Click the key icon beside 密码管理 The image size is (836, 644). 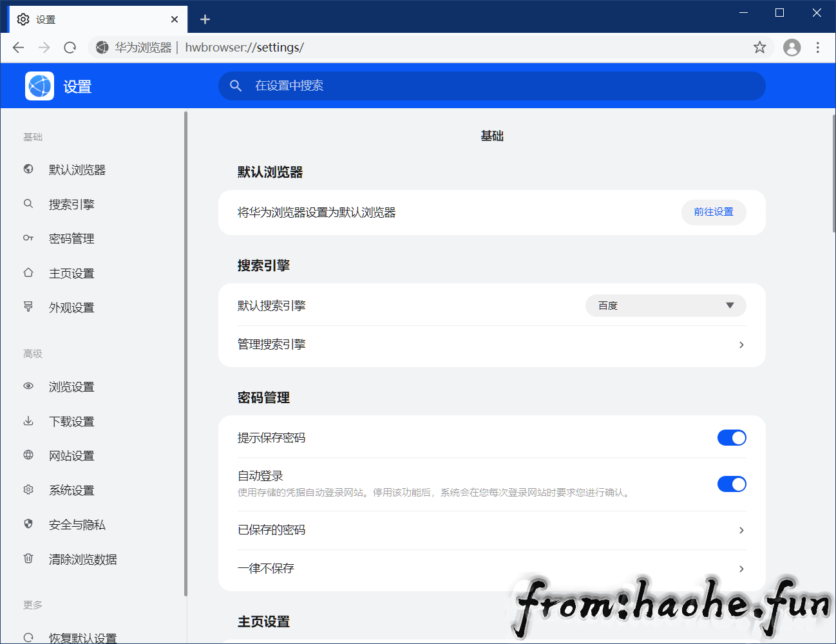pyautogui.click(x=28, y=238)
